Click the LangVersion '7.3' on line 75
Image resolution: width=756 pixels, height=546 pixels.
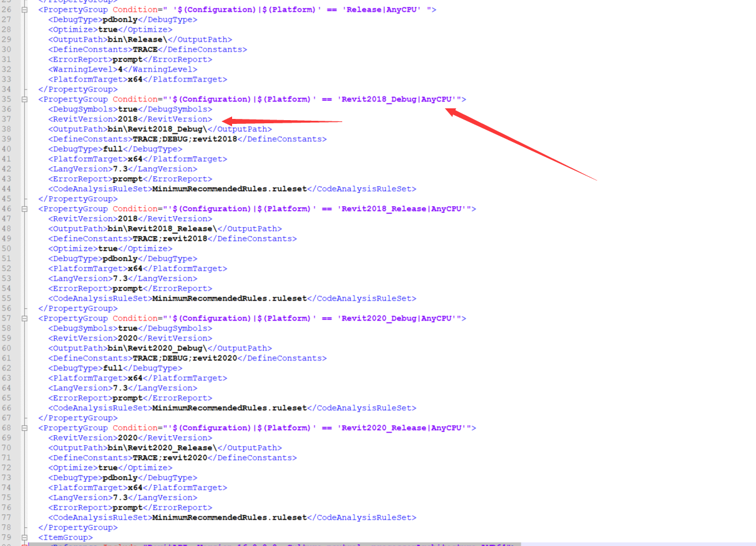point(120,498)
